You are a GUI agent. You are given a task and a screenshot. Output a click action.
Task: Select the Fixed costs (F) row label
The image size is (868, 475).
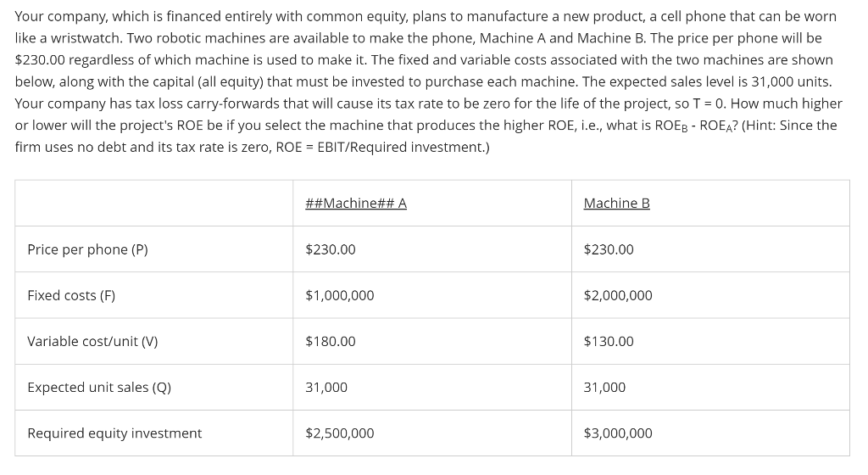(x=71, y=296)
